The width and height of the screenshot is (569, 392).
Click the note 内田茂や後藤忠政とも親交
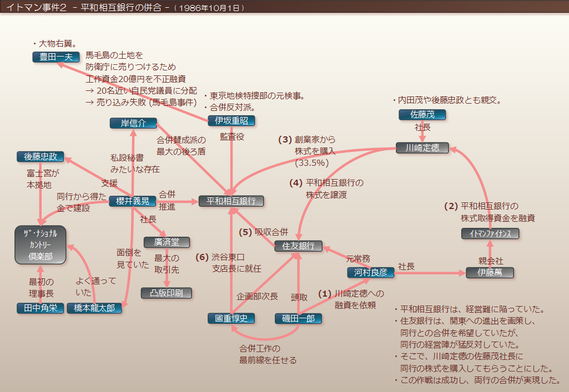pyautogui.click(x=447, y=100)
